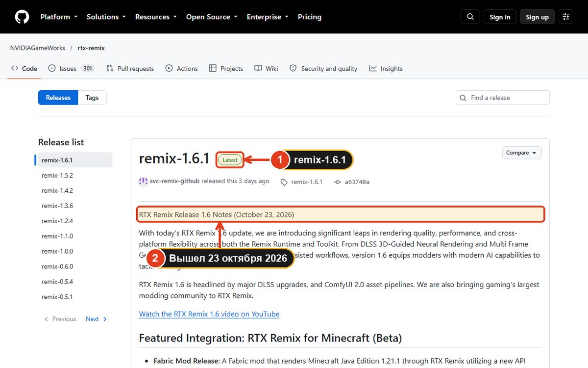Click the Issues count badge 301
The width and height of the screenshot is (588, 368).
click(x=88, y=69)
